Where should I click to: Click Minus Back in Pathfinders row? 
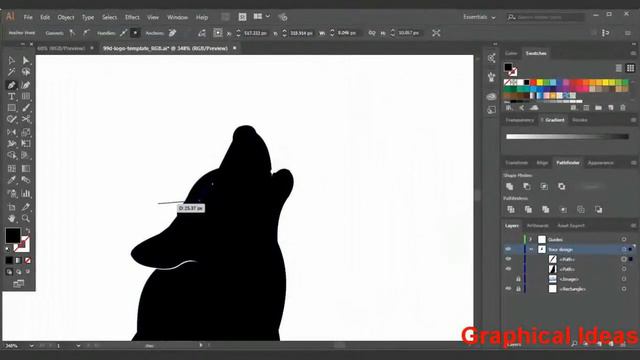[x=598, y=209]
